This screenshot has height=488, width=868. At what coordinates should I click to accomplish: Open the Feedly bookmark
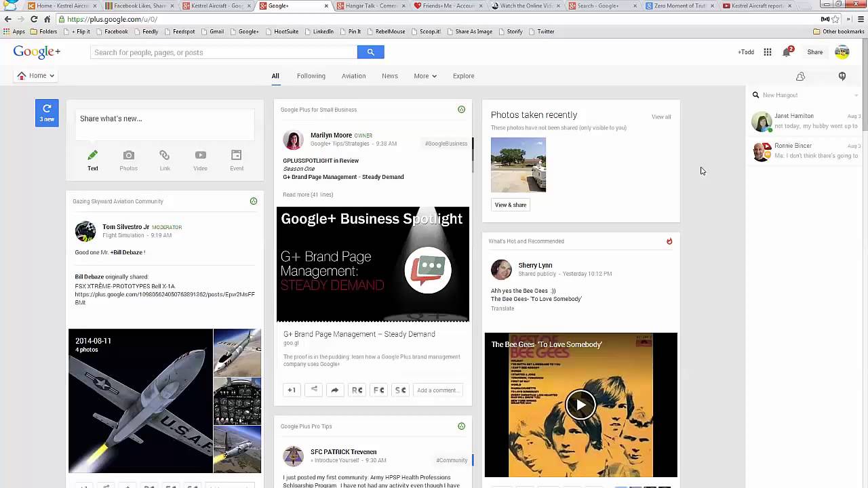[146, 31]
